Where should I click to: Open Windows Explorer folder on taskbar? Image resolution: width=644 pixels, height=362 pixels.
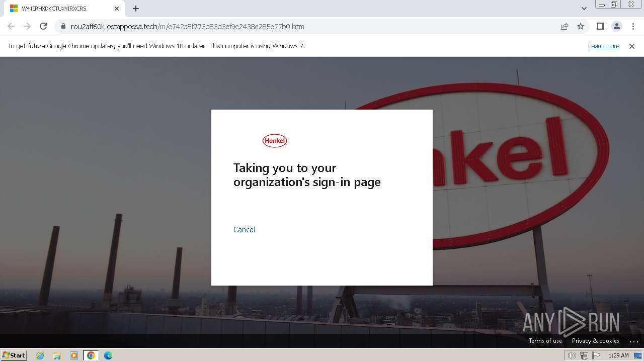click(57, 355)
